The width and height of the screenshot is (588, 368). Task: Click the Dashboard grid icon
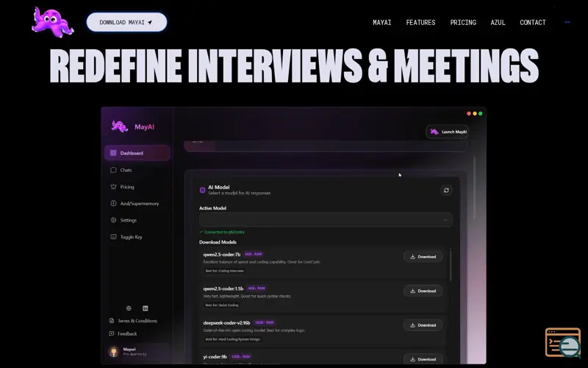[x=113, y=153]
